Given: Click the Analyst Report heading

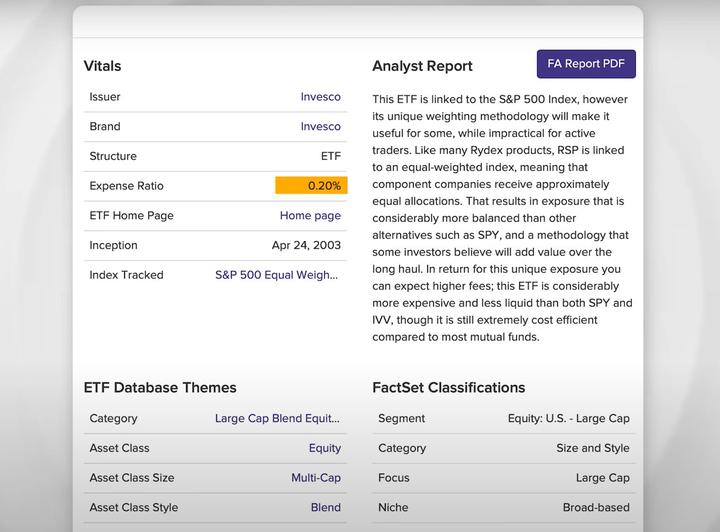Looking at the screenshot, I should (422, 66).
